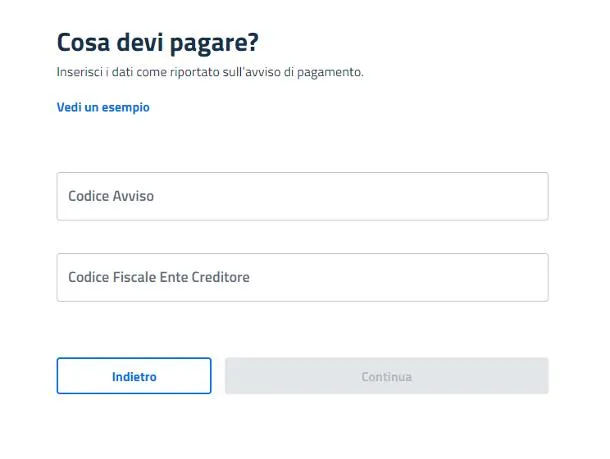Open the 'Vedi un esempio' link

pos(103,107)
